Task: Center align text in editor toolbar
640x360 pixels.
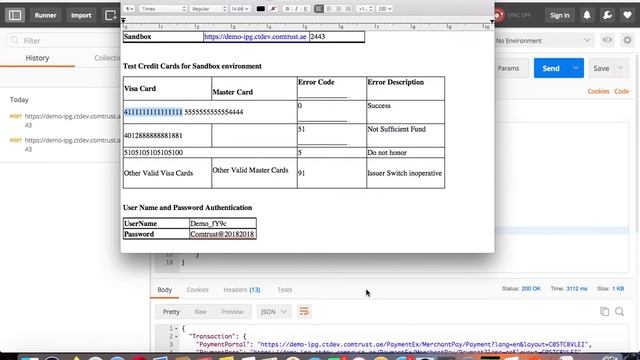Action: coord(329,9)
